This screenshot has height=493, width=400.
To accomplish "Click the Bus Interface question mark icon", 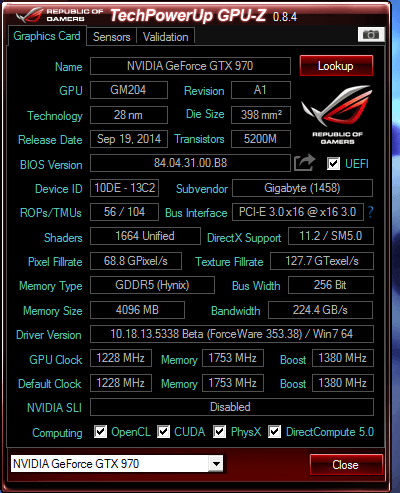I will [x=370, y=212].
